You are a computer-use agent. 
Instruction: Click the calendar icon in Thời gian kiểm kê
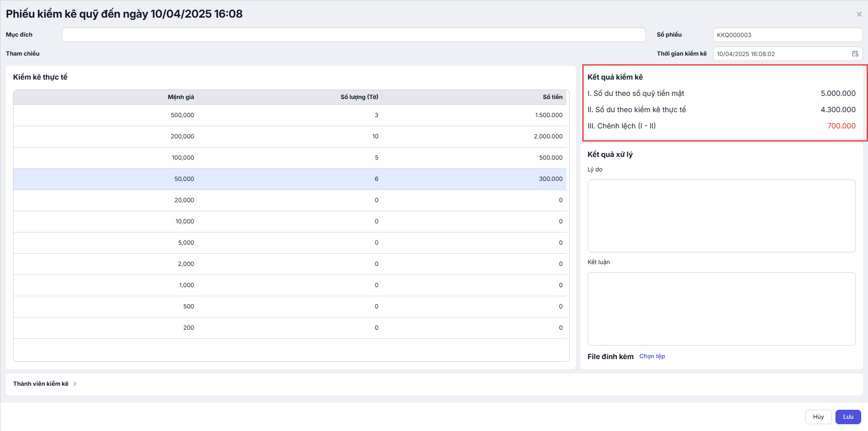click(855, 54)
